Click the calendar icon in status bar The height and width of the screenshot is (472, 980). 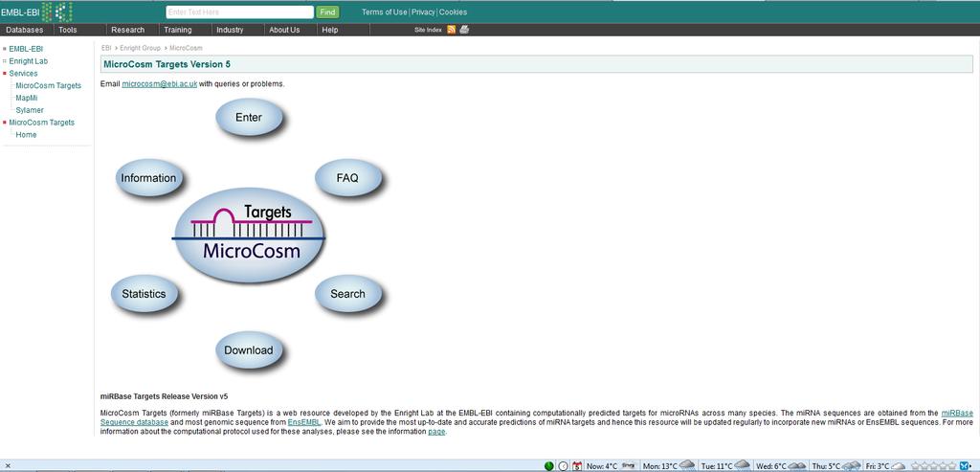577,465
